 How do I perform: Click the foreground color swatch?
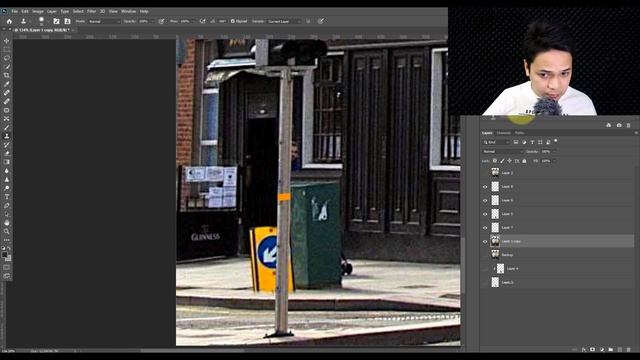[4, 255]
